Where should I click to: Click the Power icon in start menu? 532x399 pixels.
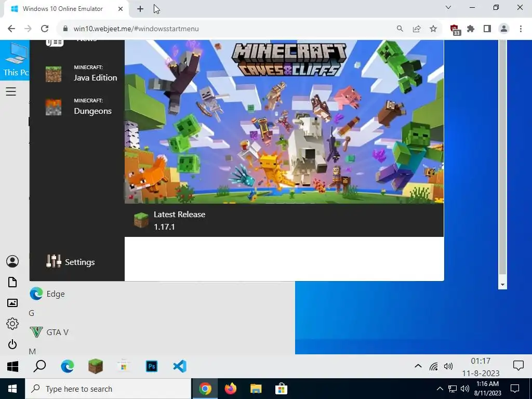(12, 344)
